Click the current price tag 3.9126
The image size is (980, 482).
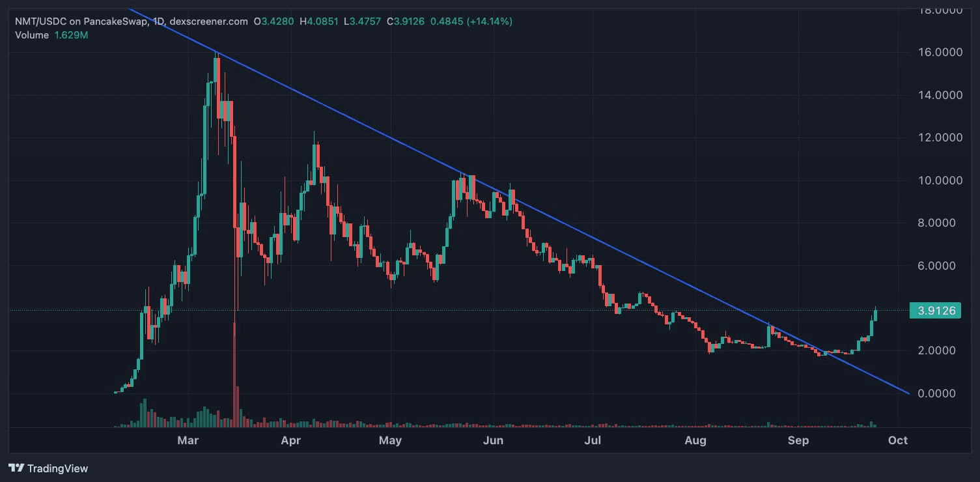tap(936, 311)
